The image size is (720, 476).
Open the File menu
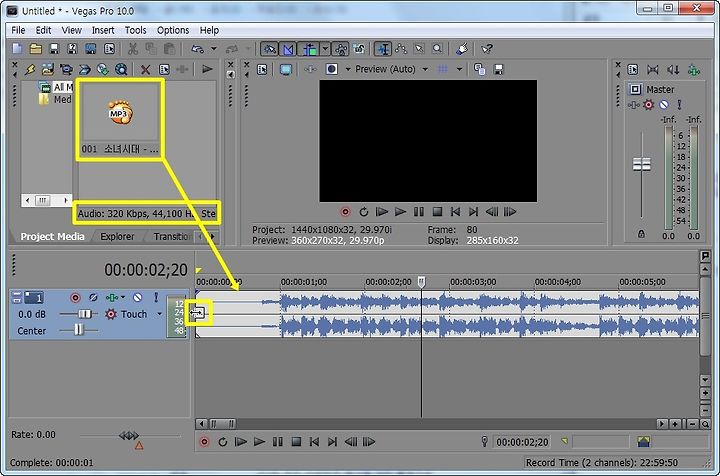18,30
